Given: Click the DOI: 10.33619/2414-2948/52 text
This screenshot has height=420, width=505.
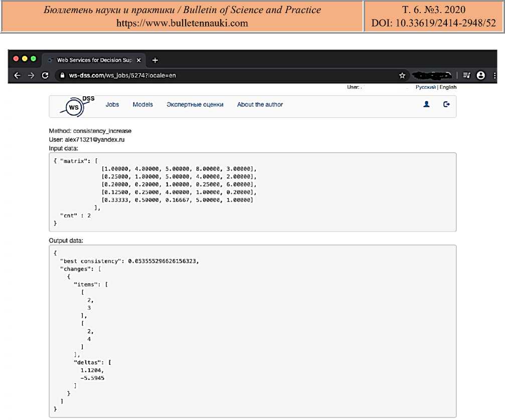Looking at the screenshot, I should (433, 23).
